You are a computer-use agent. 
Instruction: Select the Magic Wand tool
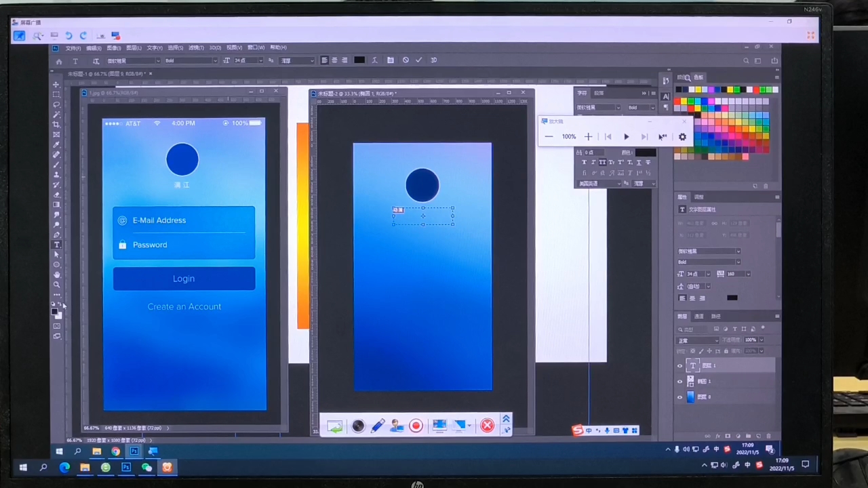pos(56,115)
